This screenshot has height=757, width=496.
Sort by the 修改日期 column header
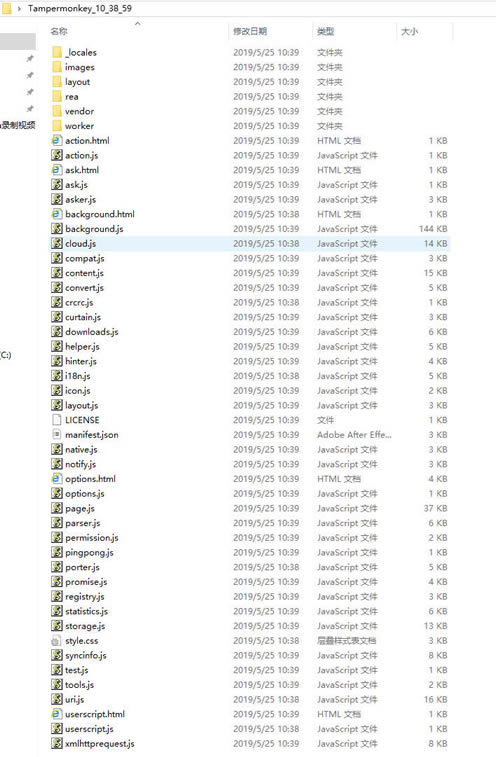(x=250, y=31)
